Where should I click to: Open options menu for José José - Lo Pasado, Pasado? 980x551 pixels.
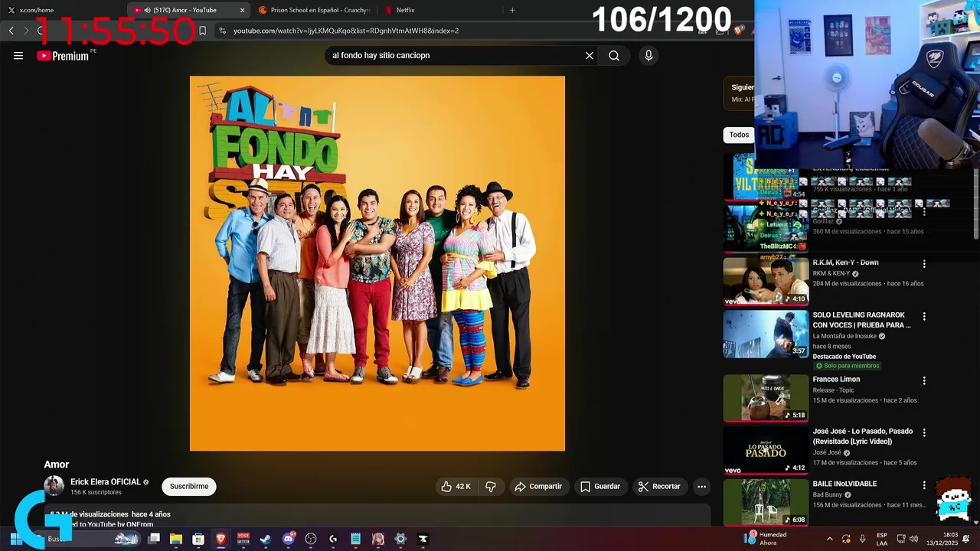coord(924,432)
